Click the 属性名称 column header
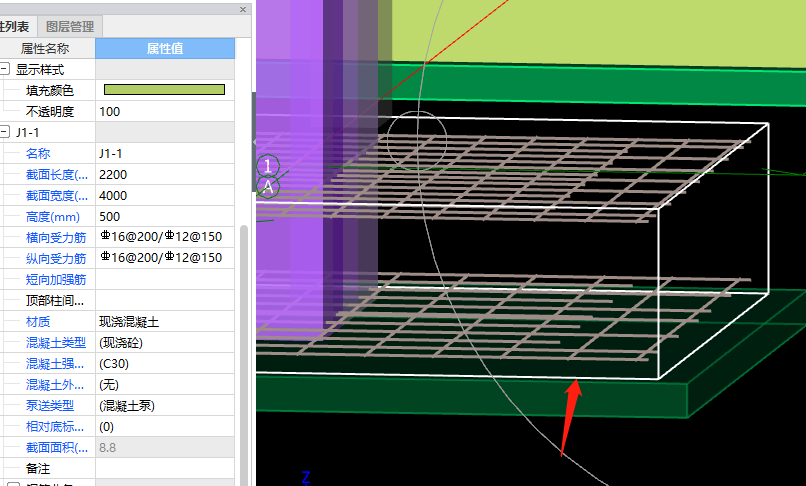 click(x=45, y=48)
